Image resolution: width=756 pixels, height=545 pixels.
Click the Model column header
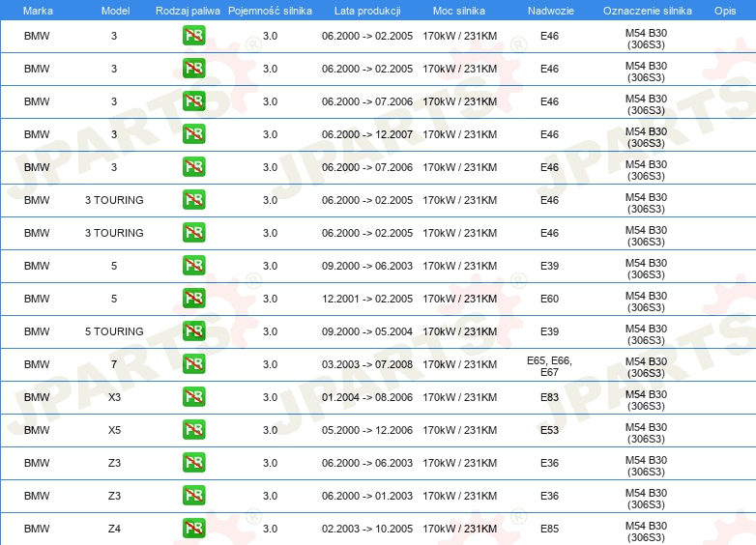115,11
